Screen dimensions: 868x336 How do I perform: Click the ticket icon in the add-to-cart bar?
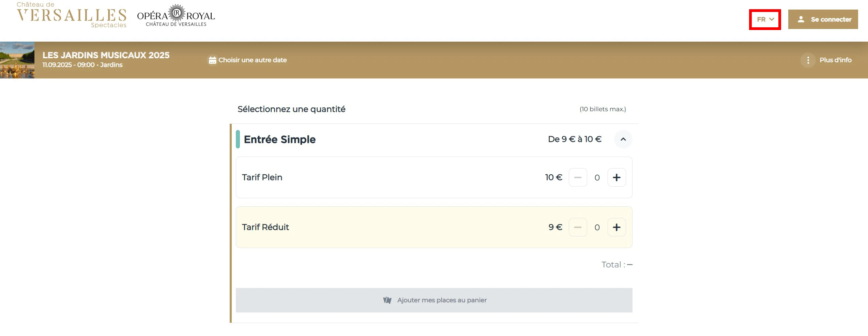click(x=387, y=300)
